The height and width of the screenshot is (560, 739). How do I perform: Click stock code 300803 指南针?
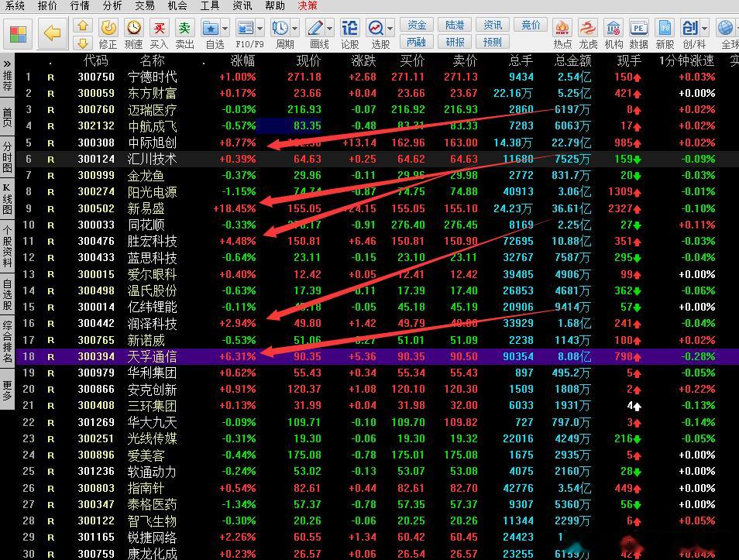(96, 488)
